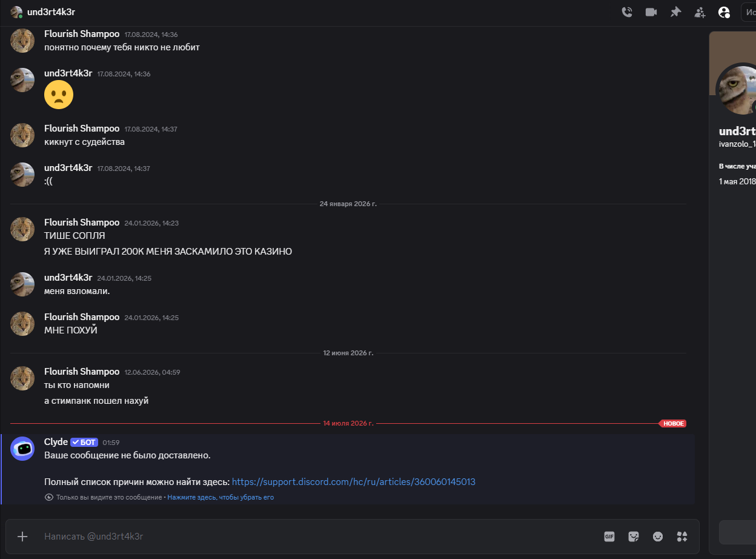Click the search field in the header
756x559 pixels.
pyautogui.click(x=749, y=12)
